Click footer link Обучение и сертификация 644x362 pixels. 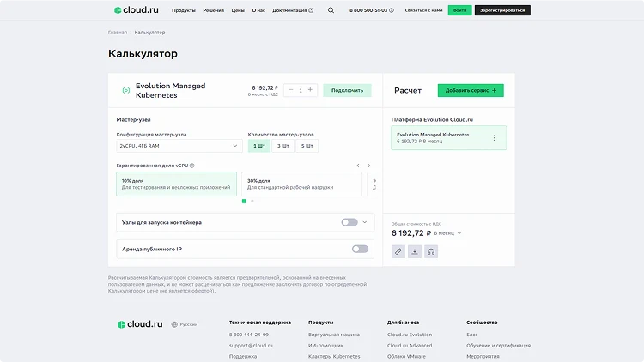point(498,346)
